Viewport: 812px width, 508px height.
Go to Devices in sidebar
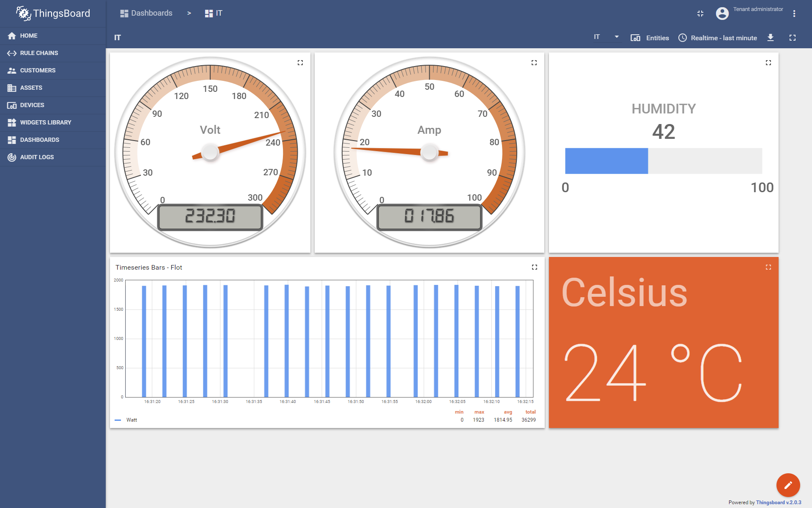[x=32, y=105]
